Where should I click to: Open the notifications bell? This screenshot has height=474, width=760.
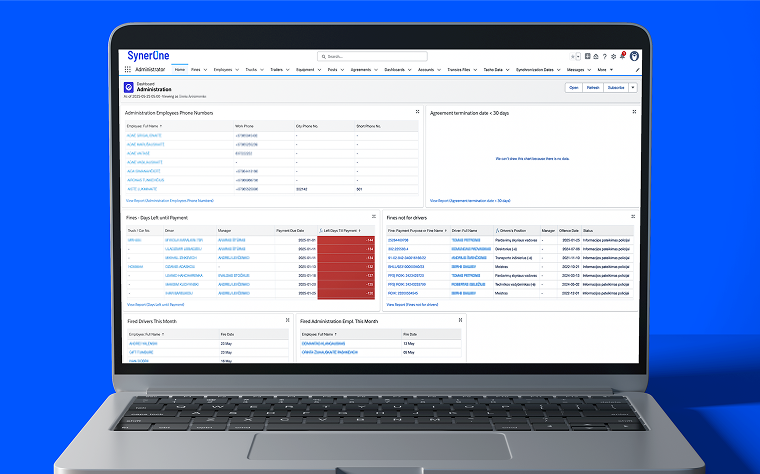click(x=622, y=56)
